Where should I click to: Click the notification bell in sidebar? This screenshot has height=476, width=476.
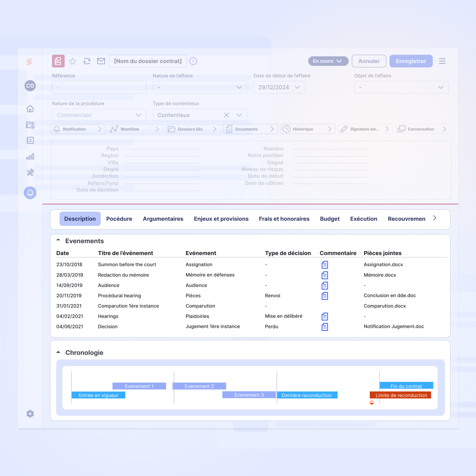pos(30,193)
